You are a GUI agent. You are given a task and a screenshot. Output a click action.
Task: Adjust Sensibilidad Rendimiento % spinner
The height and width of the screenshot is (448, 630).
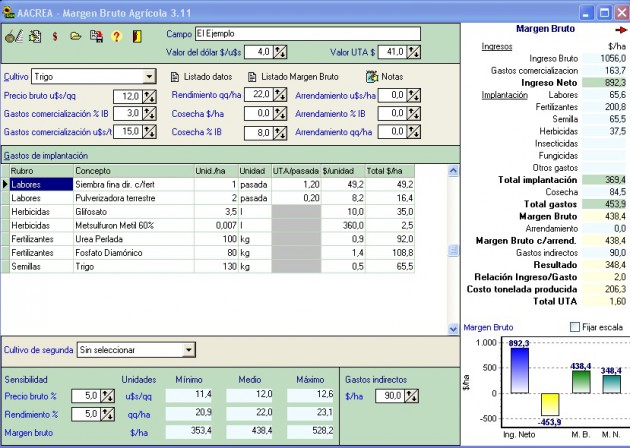point(107,414)
